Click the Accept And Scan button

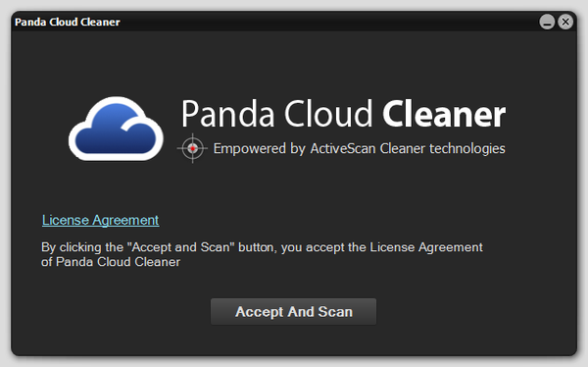[x=293, y=311]
